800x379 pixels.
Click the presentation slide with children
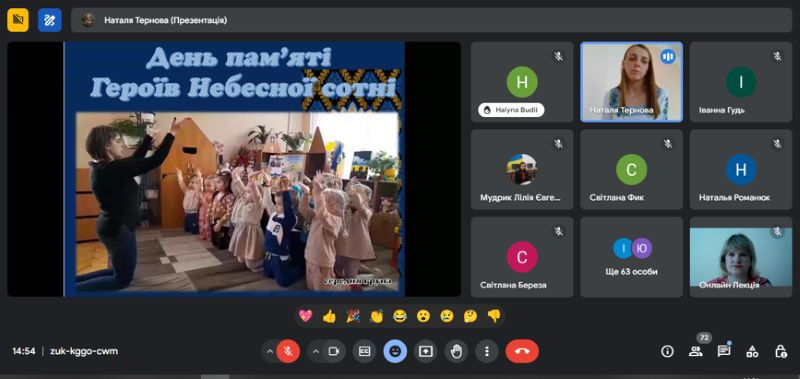(234, 169)
